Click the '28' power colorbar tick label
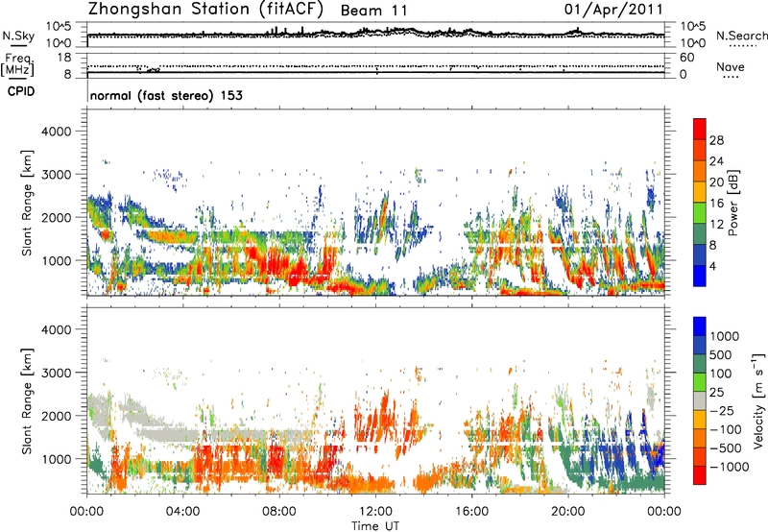Image resolution: width=768 pixels, height=532 pixels. coord(716,140)
